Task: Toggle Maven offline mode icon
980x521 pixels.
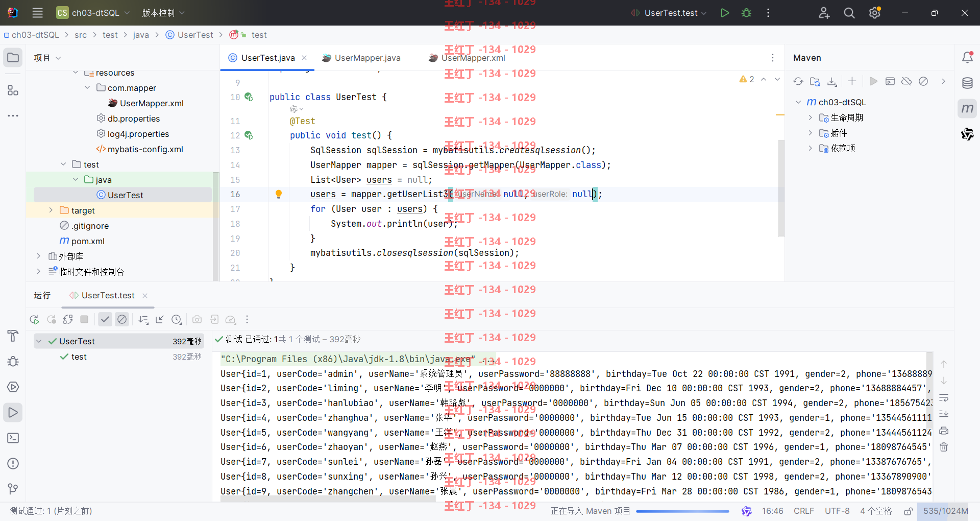Action: click(906, 81)
